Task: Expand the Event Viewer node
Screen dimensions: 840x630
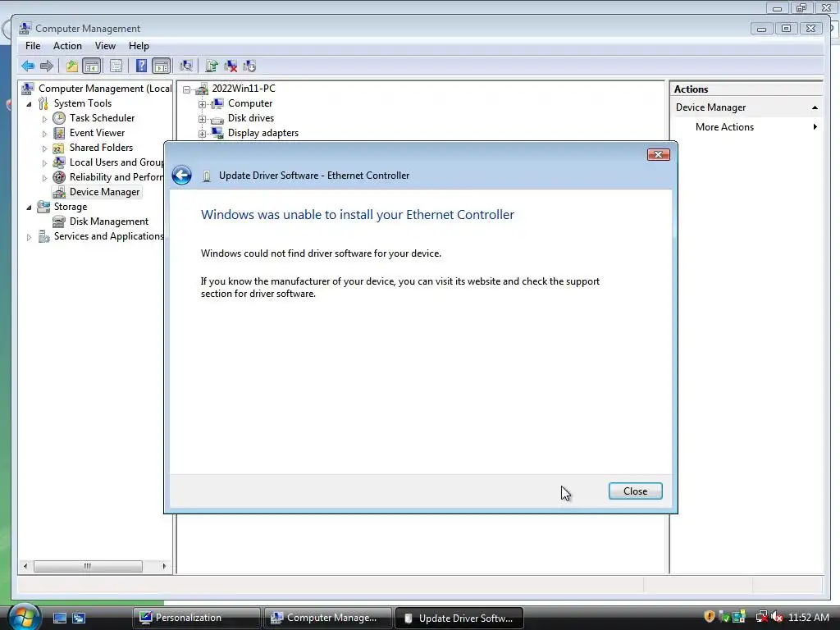Action: [x=44, y=134]
